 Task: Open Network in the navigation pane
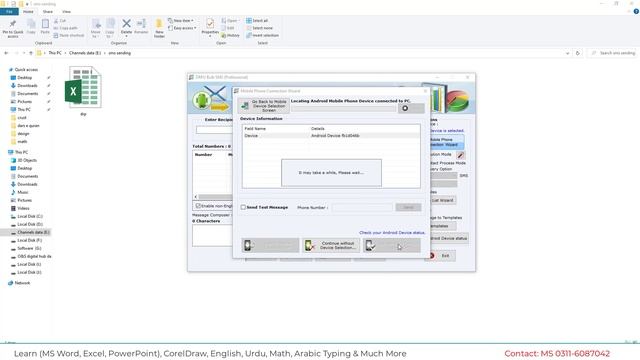pos(22,283)
